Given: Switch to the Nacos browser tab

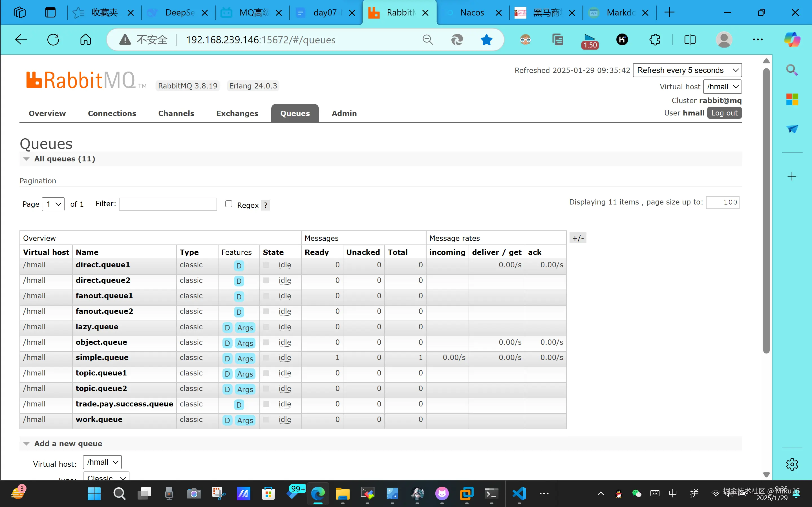Looking at the screenshot, I should (x=471, y=13).
